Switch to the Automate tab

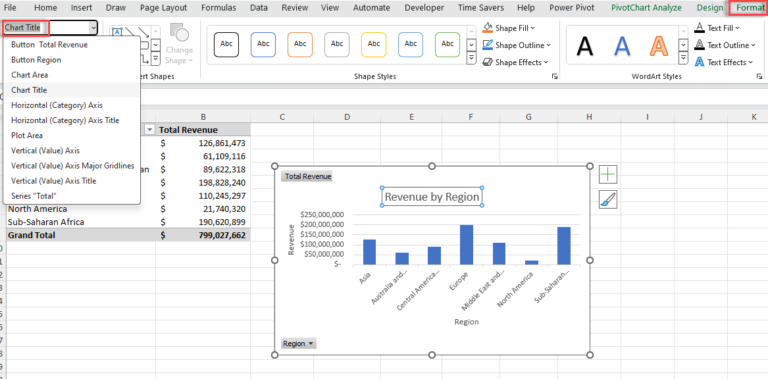[372, 7]
